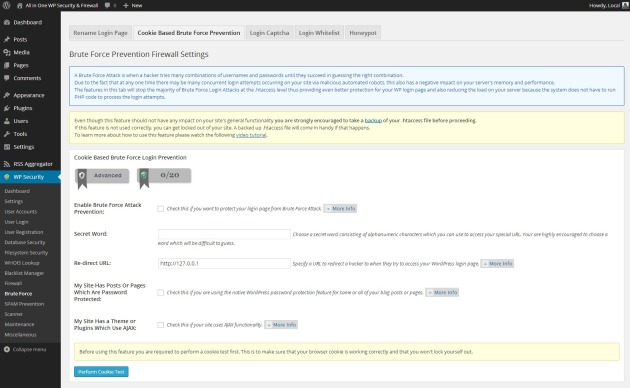Click the WP Security shield icon
The height and width of the screenshot is (388, 630).
[x=7, y=177]
